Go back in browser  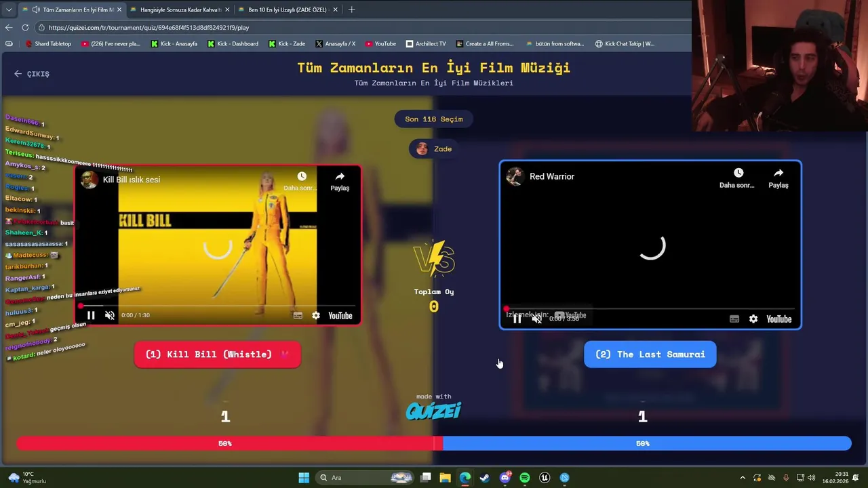pos(9,28)
